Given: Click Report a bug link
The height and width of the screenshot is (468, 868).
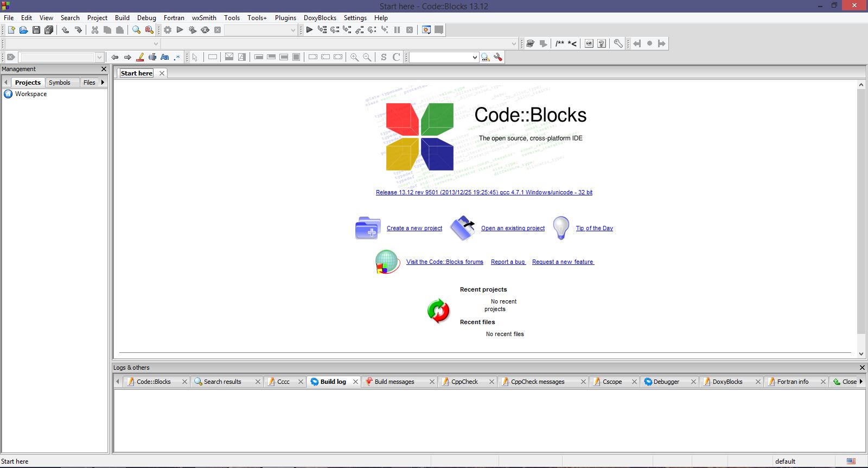Looking at the screenshot, I should coord(508,262).
